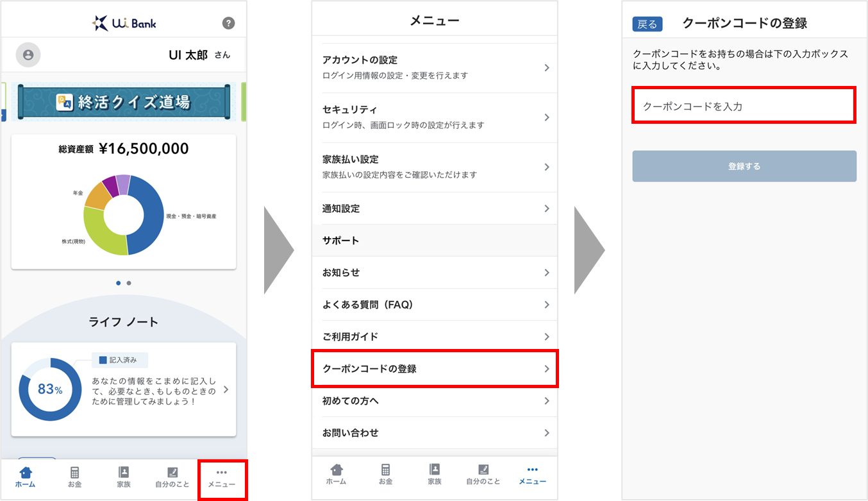
Task: Open the ライフ ノート card chevron
Action: pos(226,389)
